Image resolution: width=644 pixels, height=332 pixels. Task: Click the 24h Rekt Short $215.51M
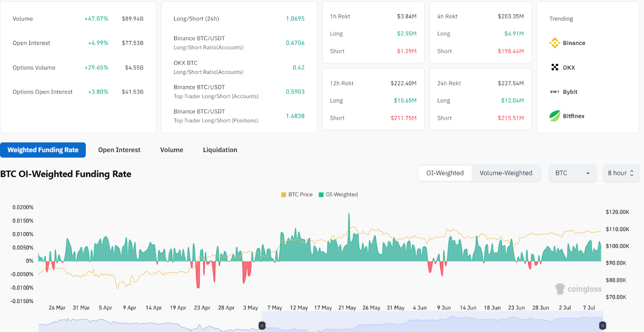[510, 118]
